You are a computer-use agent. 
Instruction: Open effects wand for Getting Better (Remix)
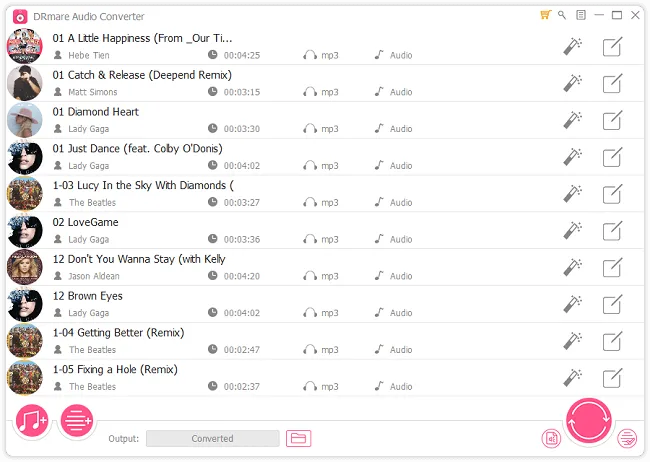[572, 341]
